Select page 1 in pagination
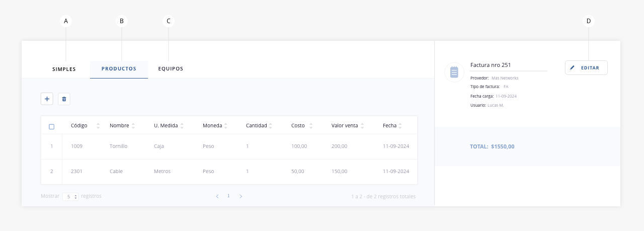Viewport: 644px width, 231px height. pyautogui.click(x=228, y=196)
